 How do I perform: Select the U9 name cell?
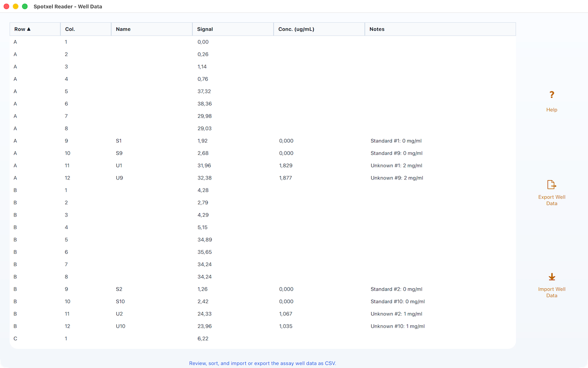point(119,178)
